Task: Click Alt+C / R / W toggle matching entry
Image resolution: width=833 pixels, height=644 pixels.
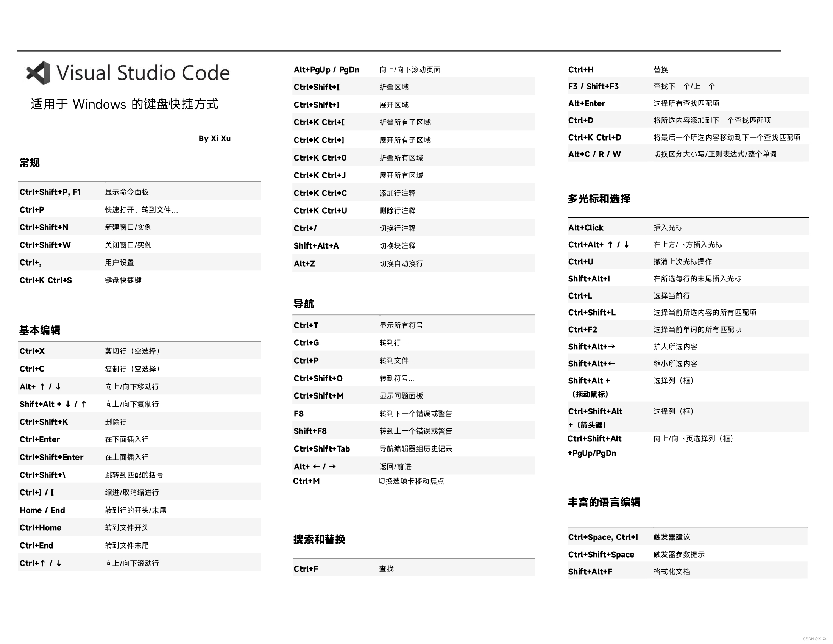Action: (x=594, y=154)
